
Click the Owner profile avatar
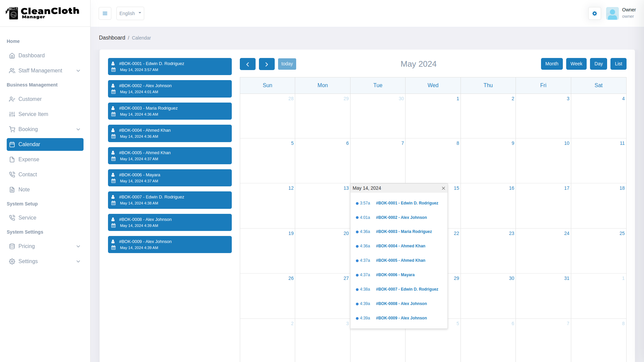612,13
